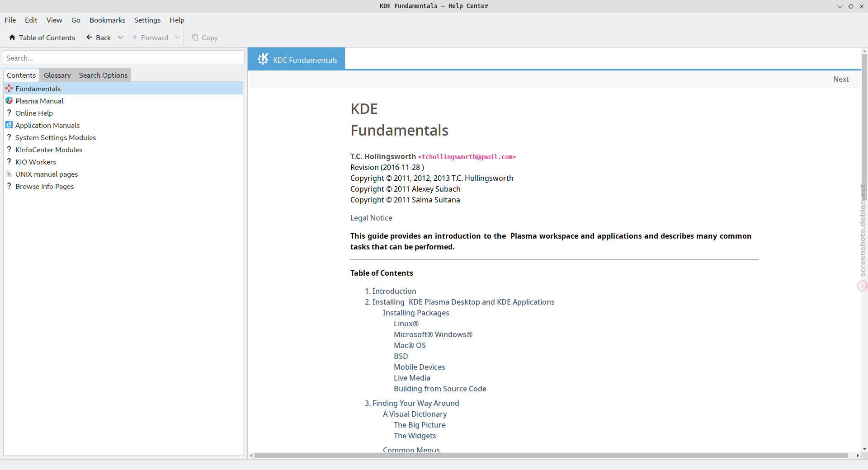Click the System Settings Modules question icon
The height and width of the screenshot is (470, 868).
tap(9, 137)
